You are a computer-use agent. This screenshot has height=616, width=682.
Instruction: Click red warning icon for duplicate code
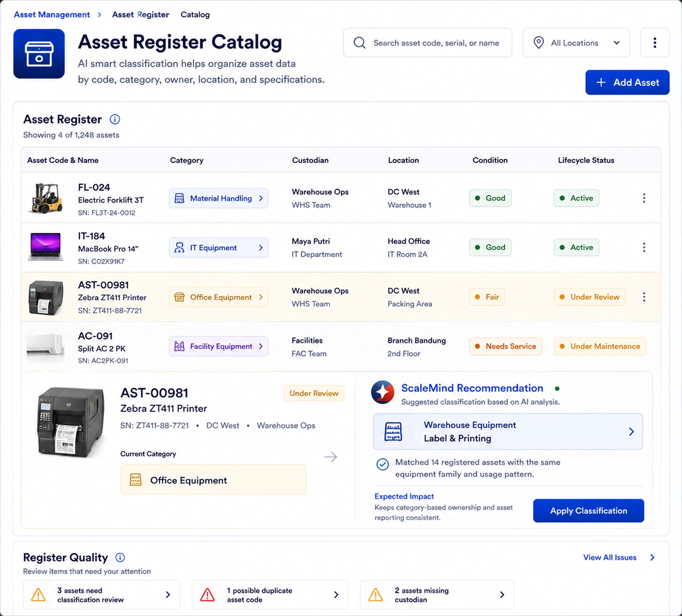pos(207,595)
